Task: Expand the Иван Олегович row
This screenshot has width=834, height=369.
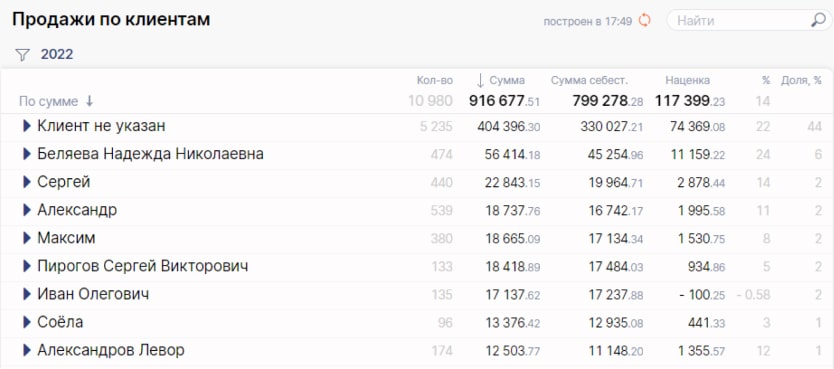Action: tap(27, 294)
